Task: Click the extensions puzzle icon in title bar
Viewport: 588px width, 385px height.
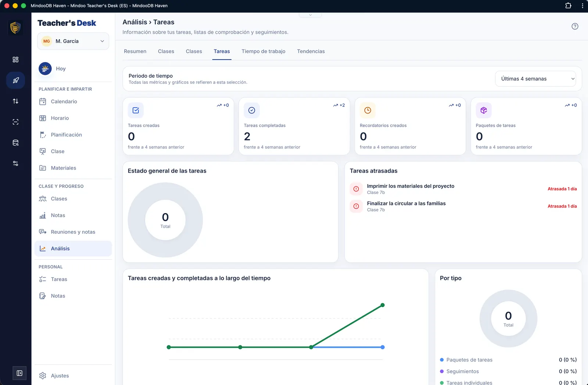Action: (x=568, y=6)
